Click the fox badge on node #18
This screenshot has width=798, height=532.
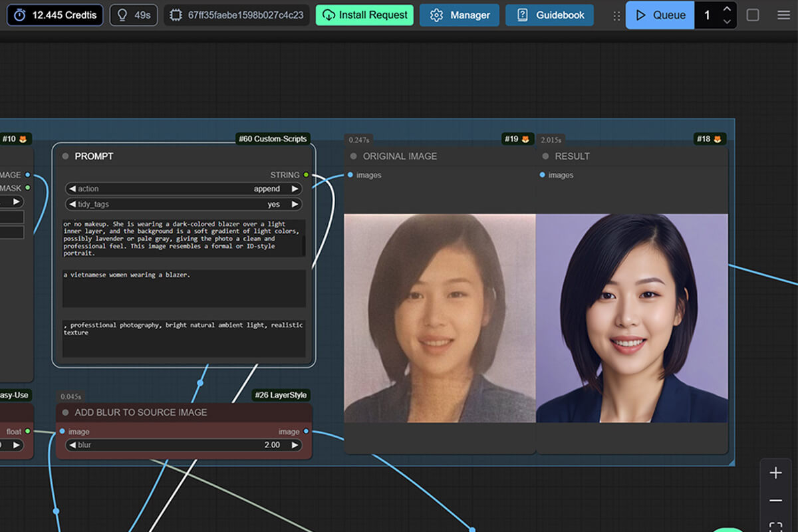pos(718,139)
